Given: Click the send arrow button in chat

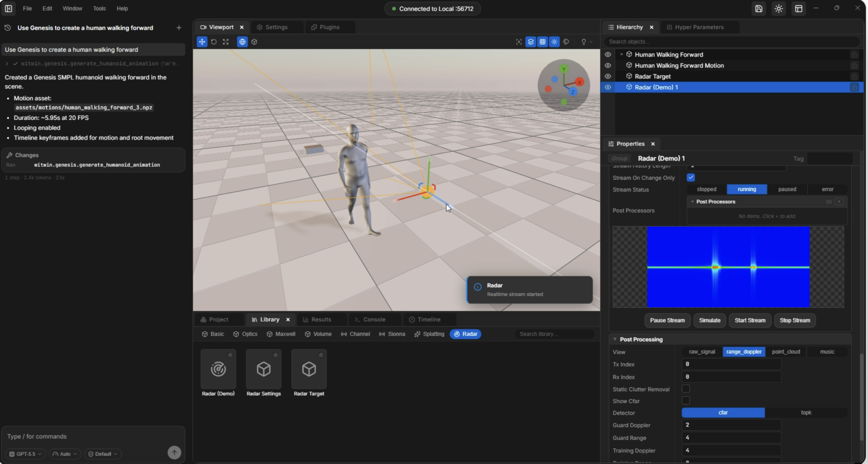Looking at the screenshot, I should point(174,453).
